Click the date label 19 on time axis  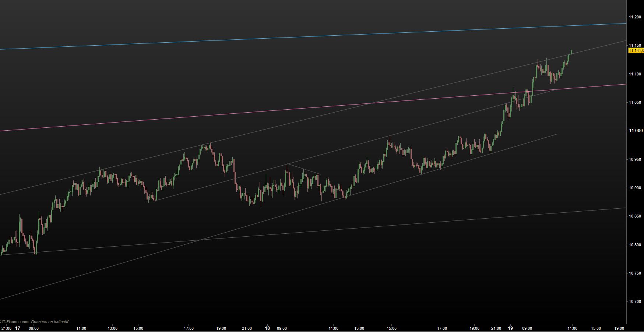[x=510, y=328]
